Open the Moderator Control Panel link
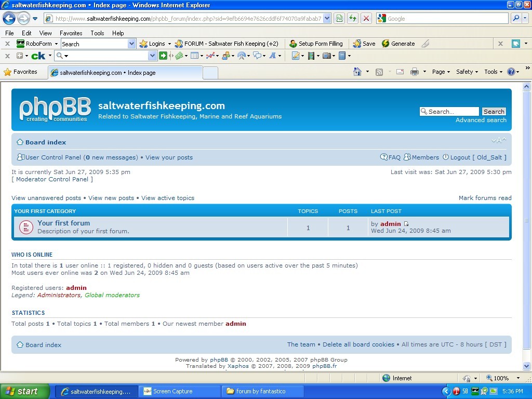Image resolution: width=532 pixels, height=399 pixels. point(52,179)
